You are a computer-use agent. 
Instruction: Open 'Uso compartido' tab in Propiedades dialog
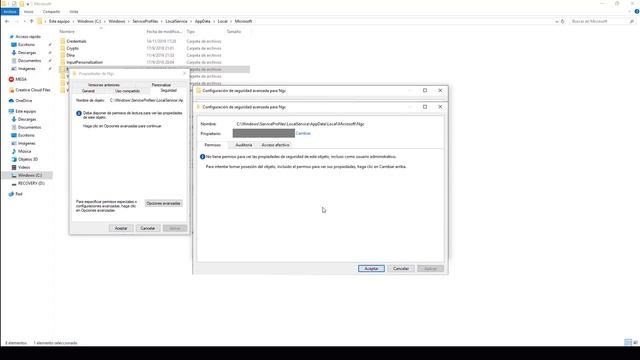click(127, 91)
